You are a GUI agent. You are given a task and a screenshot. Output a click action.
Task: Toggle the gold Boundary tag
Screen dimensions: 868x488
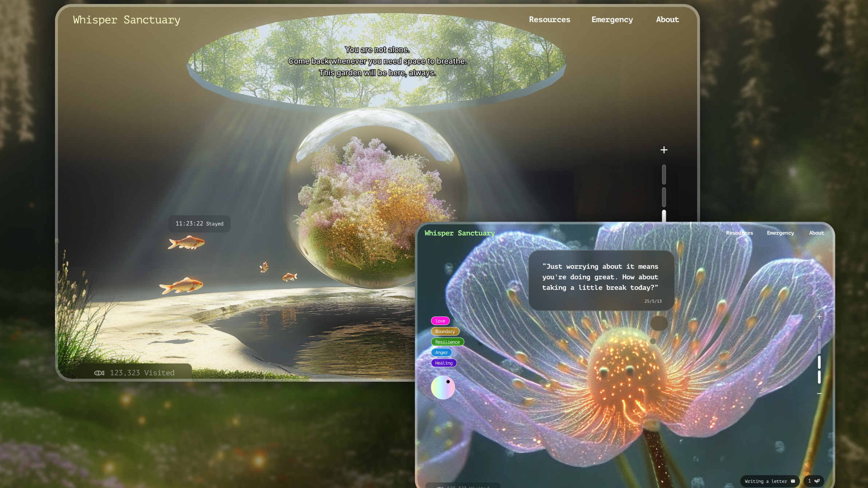(445, 331)
